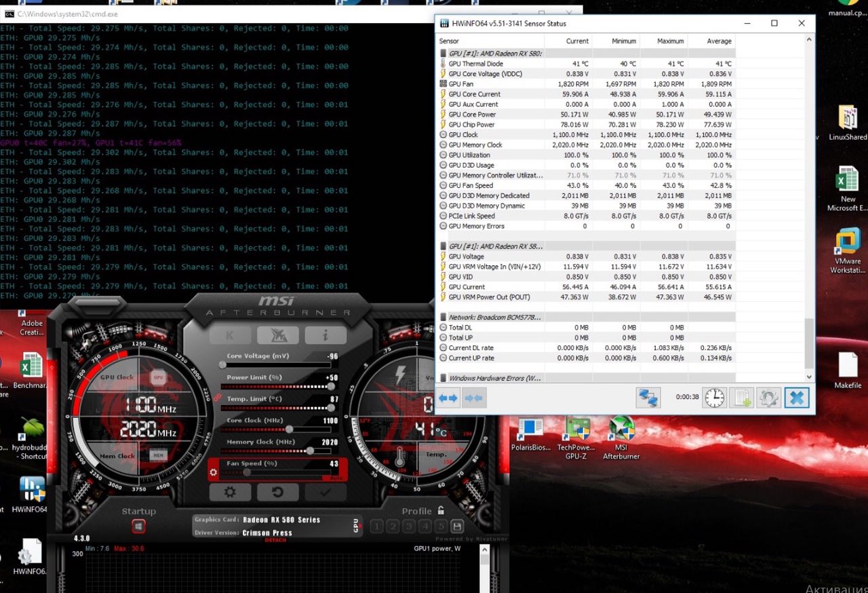868x593 pixels.
Task: Open the Afterburner Kombustor K button
Action: click(x=230, y=334)
